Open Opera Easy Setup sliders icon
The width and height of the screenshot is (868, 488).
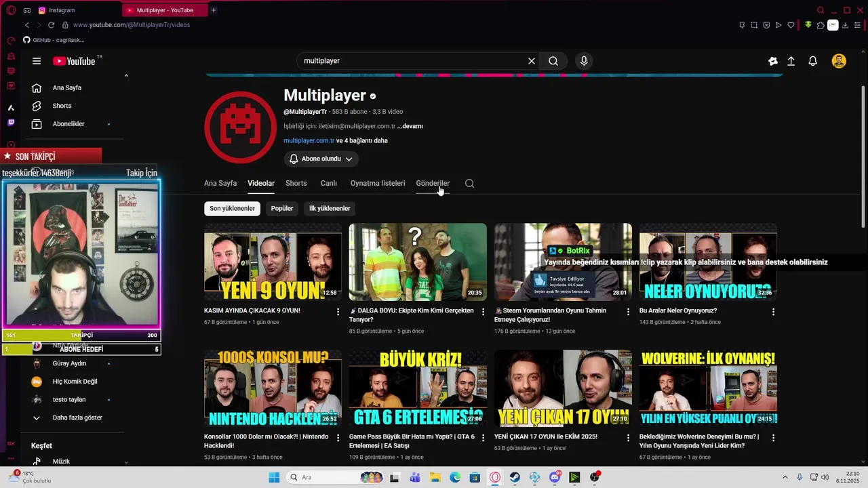click(857, 25)
